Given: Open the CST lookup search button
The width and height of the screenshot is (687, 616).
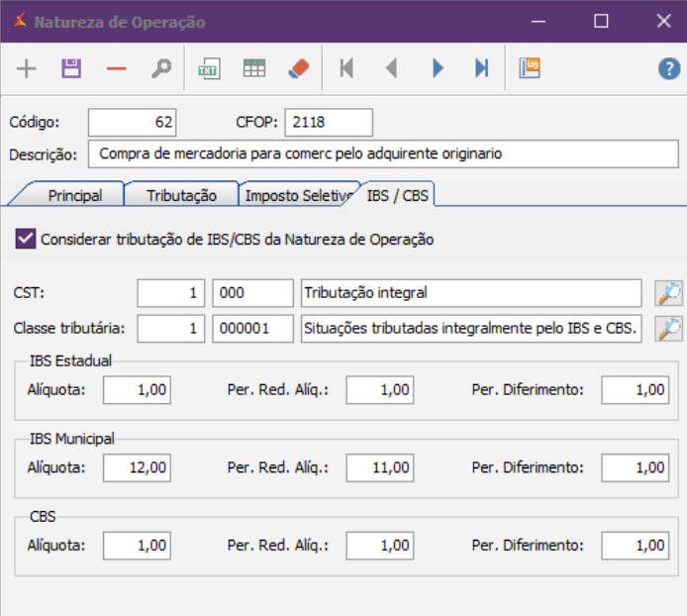Looking at the screenshot, I should (x=669, y=293).
